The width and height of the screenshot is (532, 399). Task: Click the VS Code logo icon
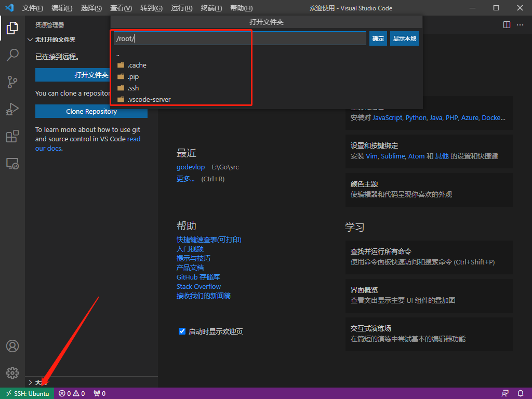click(x=9, y=7)
